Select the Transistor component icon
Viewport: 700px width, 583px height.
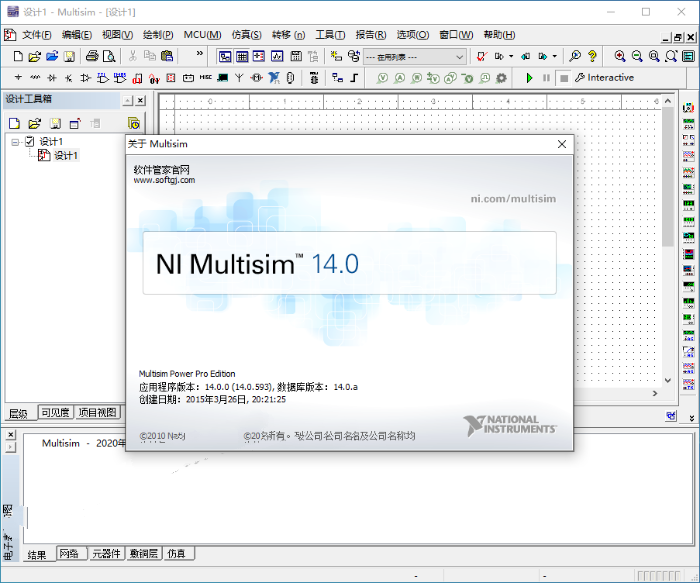click(68, 78)
